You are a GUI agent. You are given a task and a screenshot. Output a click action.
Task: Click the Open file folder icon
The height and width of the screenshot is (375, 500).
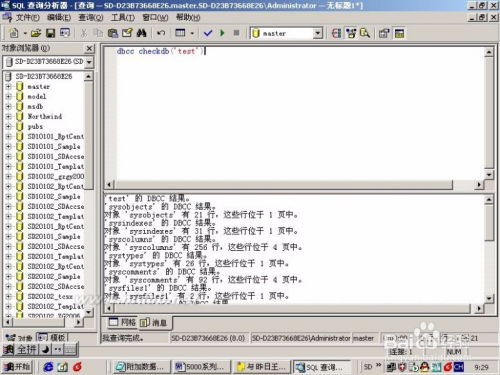tap(36, 33)
